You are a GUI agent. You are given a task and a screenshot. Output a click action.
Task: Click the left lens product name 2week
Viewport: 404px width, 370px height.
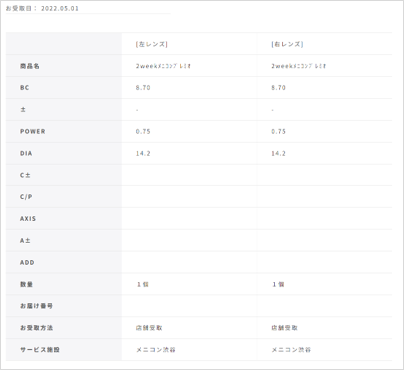163,66
